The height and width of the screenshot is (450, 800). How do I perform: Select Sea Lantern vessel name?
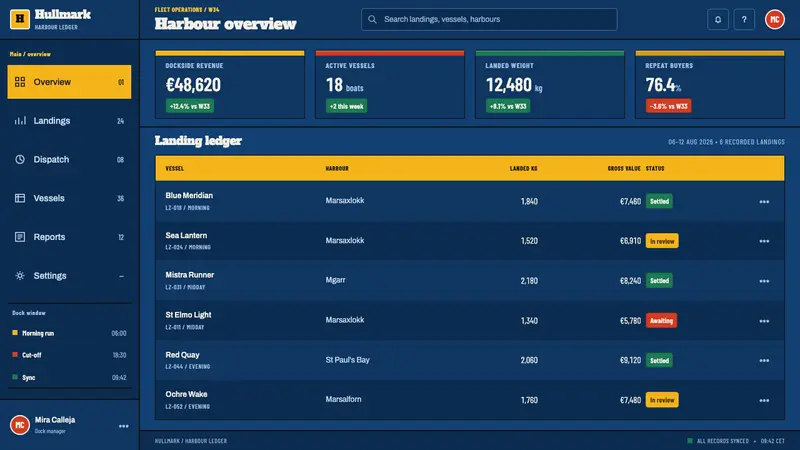click(186, 235)
